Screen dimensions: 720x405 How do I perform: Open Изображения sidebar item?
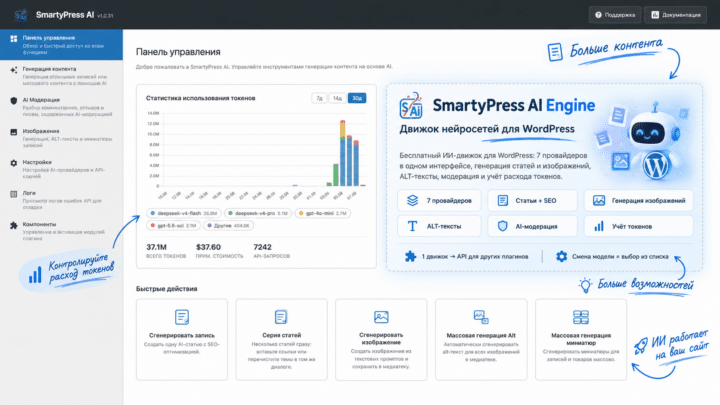[62, 138]
